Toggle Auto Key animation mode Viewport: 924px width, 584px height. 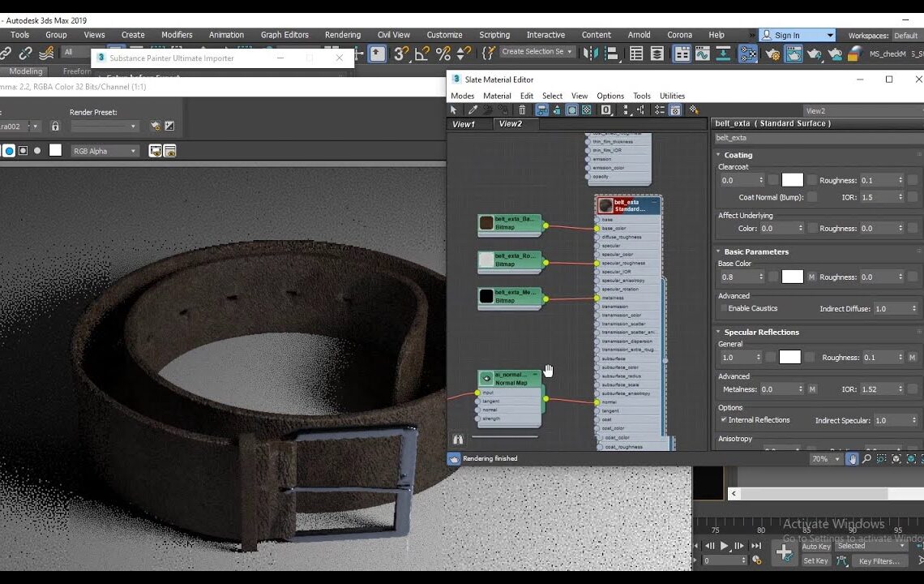click(x=815, y=546)
